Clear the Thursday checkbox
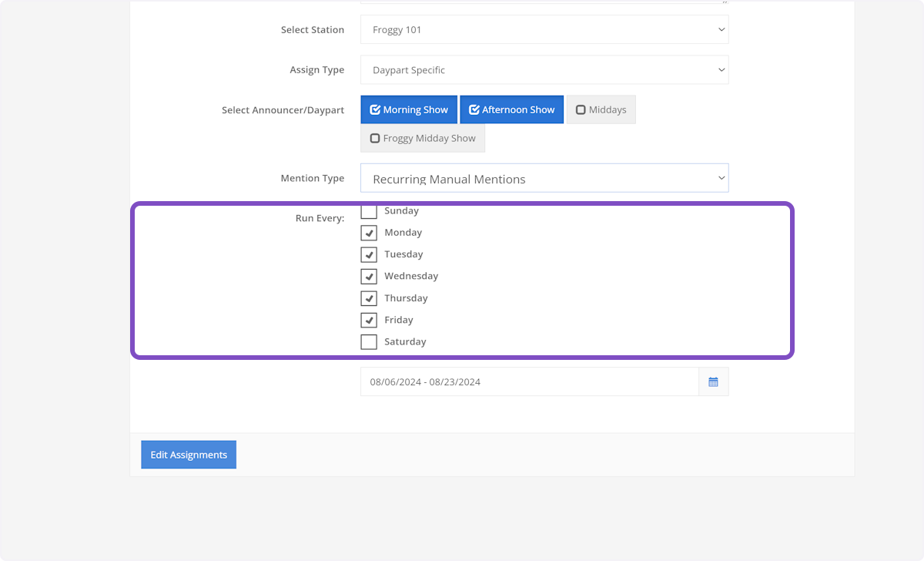Screen dimensions: 924x561 pyautogui.click(x=369, y=298)
